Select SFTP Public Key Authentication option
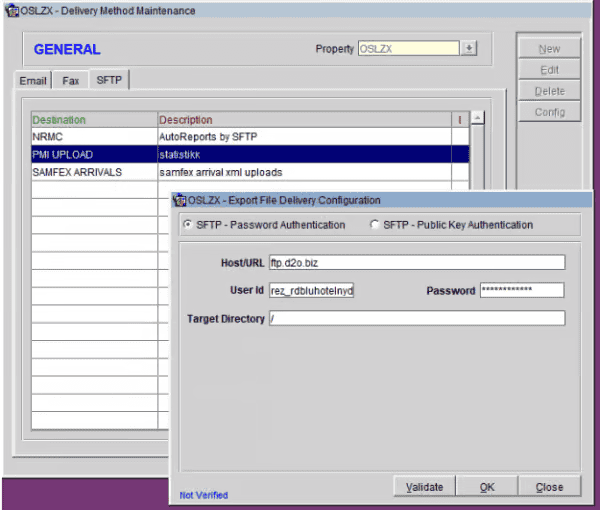The image size is (600, 510). (x=375, y=225)
